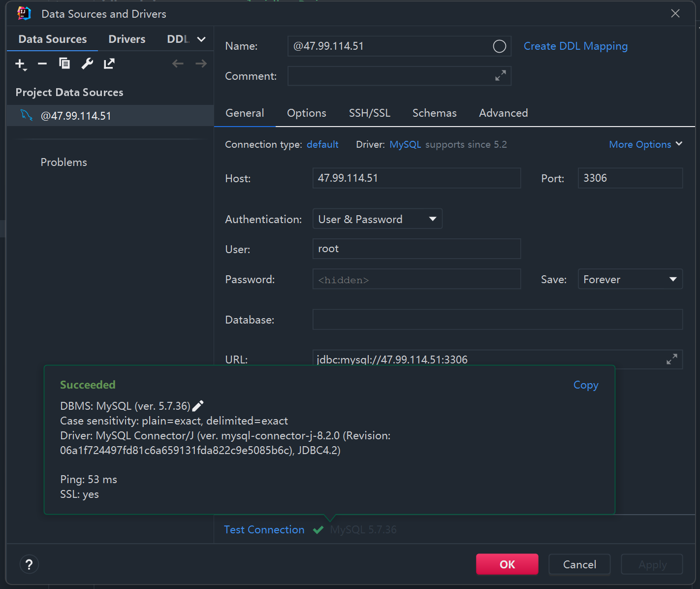The width and height of the screenshot is (700, 589).
Task: Click the User field containing root
Action: point(416,249)
